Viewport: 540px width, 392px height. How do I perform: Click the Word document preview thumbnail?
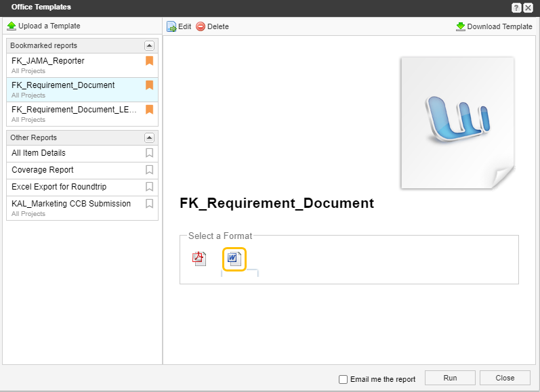point(458,123)
